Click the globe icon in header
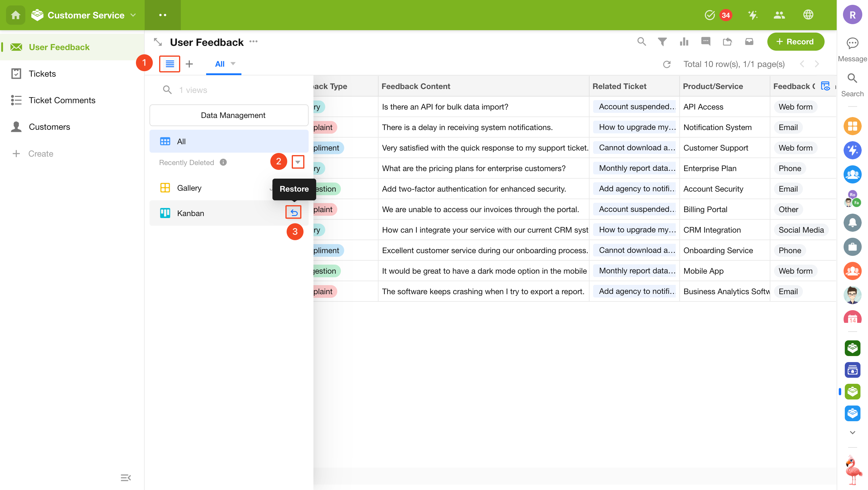 (x=808, y=15)
